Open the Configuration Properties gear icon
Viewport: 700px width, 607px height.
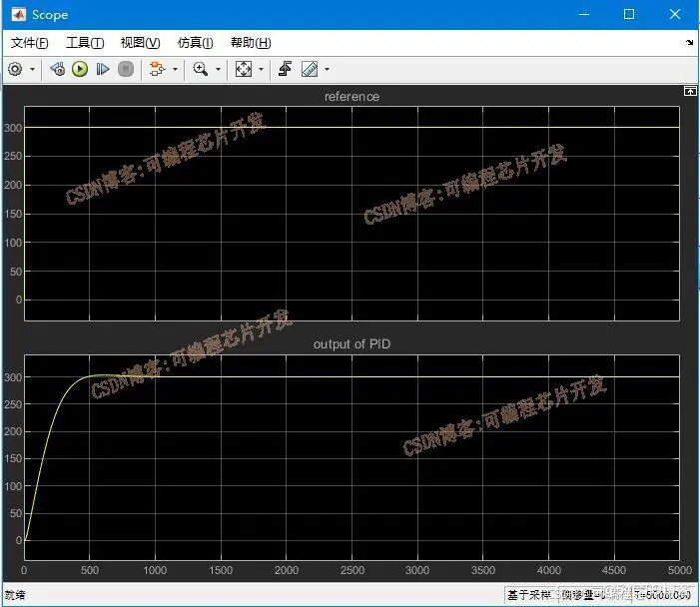click(x=15, y=69)
